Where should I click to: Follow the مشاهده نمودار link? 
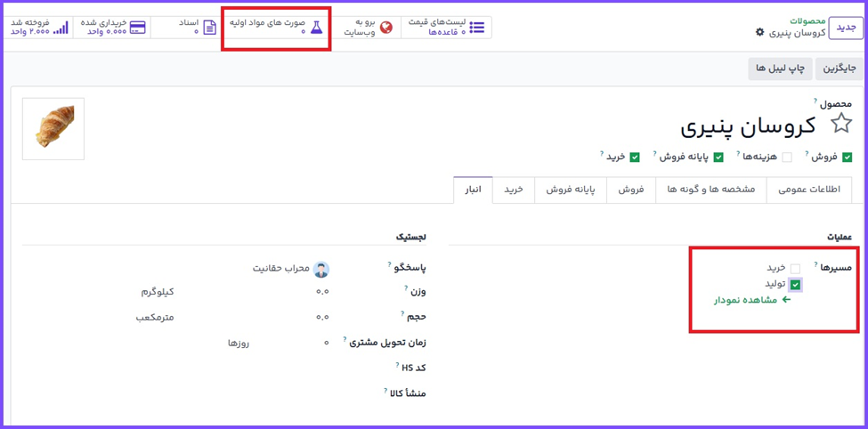752,300
